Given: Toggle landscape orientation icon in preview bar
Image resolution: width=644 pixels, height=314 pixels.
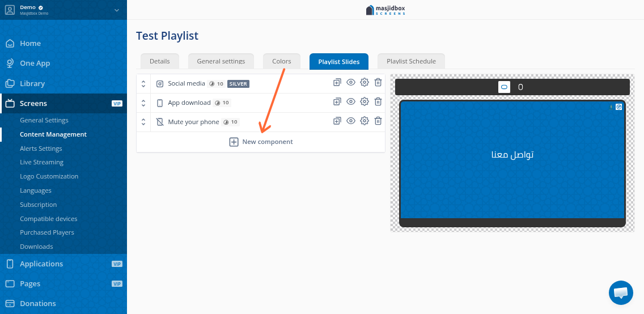Looking at the screenshot, I should click(505, 87).
